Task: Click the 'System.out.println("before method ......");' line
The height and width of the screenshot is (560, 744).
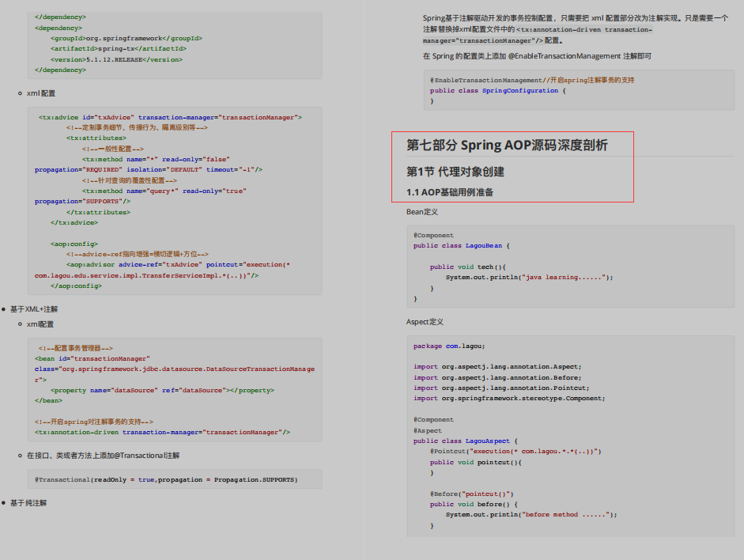Action: [531, 514]
